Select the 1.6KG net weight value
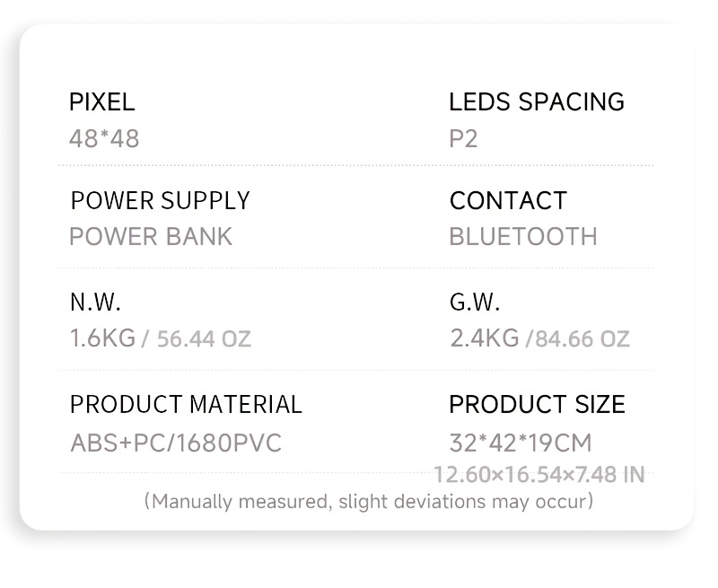This screenshot has width=718, height=588. [102, 338]
